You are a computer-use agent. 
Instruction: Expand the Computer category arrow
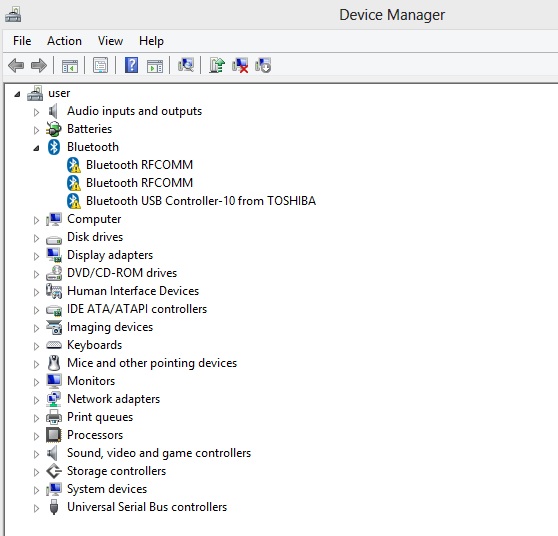(36, 220)
